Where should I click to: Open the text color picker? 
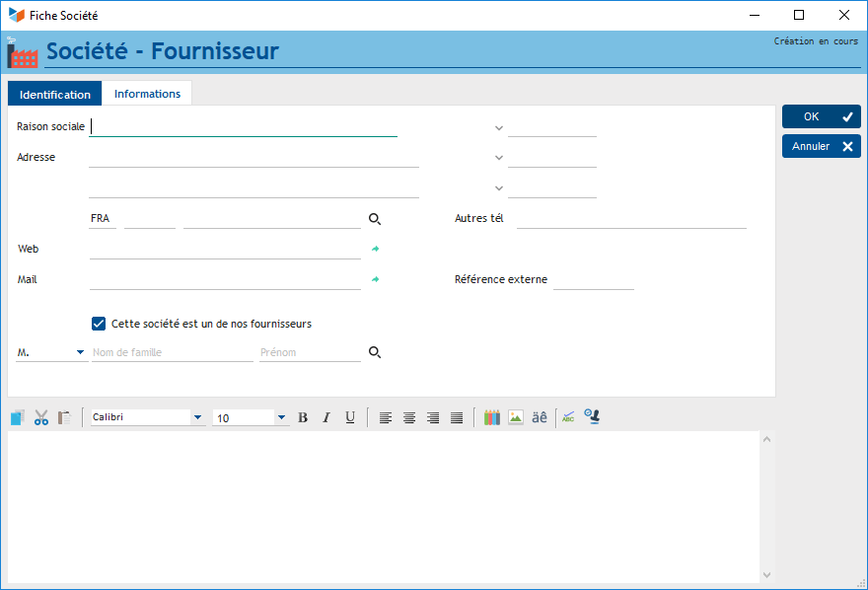point(491,417)
